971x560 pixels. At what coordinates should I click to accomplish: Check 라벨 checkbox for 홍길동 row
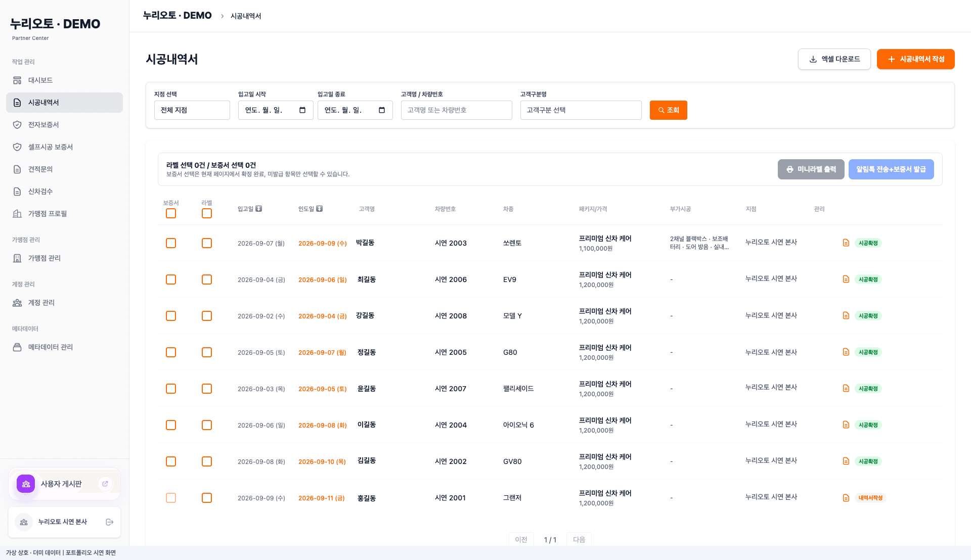pyautogui.click(x=207, y=498)
